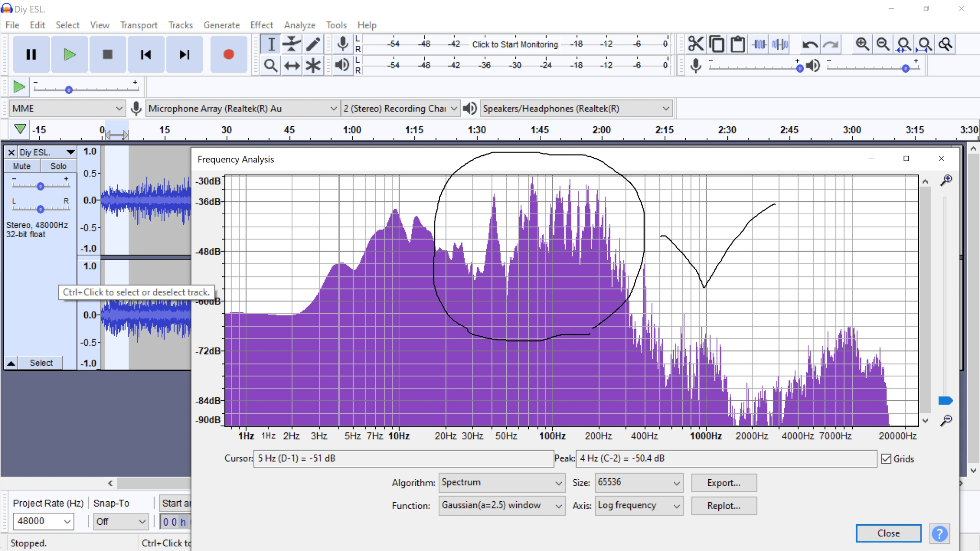This screenshot has height=551, width=980.
Task: Toggle the Grids checkbox
Action: point(886,459)
